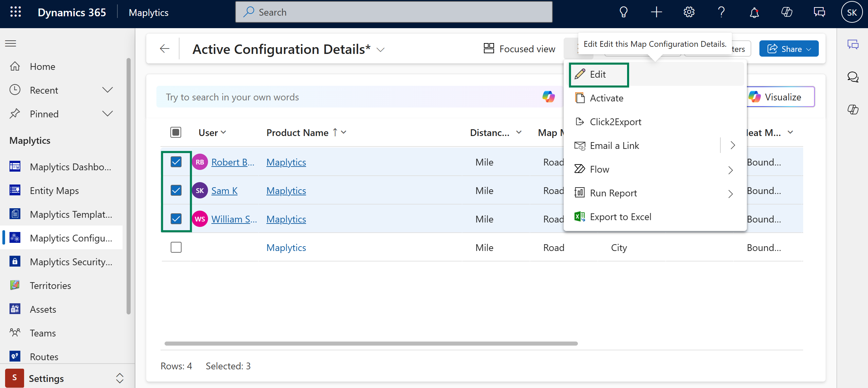Image resolution: width=868 pixels, height=388 pixels.
Task: Toggle the select-all header checkbox
Action: (x=176, y=132)
